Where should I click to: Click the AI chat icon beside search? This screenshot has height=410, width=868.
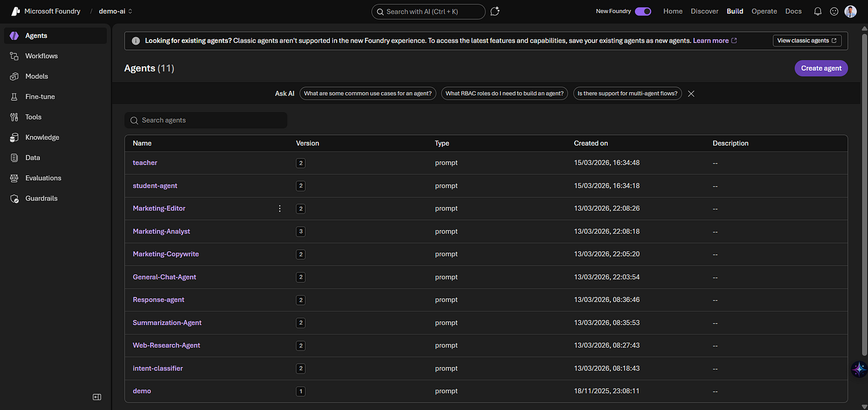tap(495, 11)
